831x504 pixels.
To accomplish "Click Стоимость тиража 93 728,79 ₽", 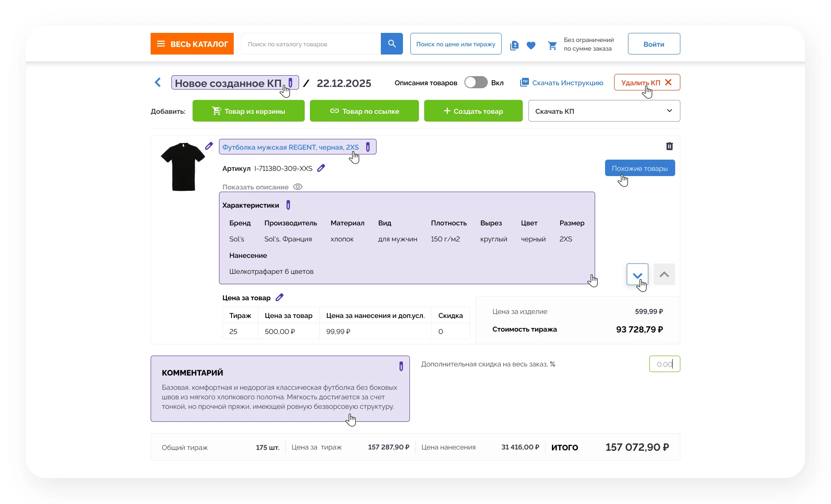I will (639, 329).
